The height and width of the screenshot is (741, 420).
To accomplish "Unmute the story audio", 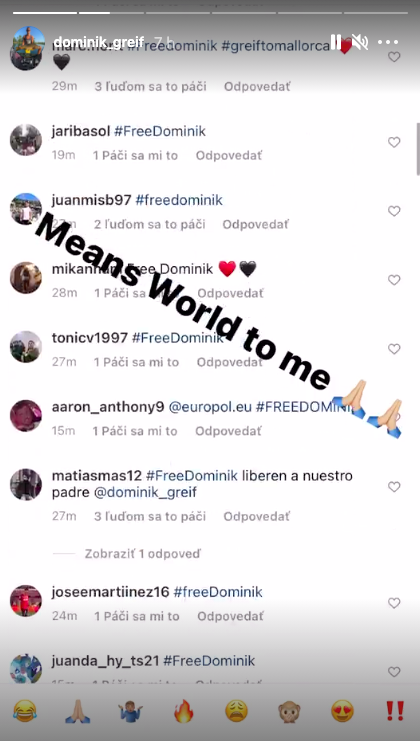I will click(360, 42).
